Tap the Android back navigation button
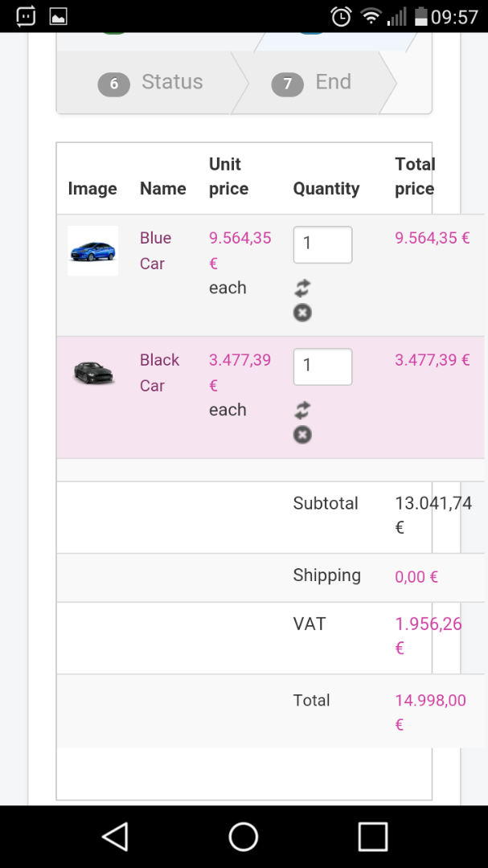Screen dimensions: 488x868 [x=115, y=837]
